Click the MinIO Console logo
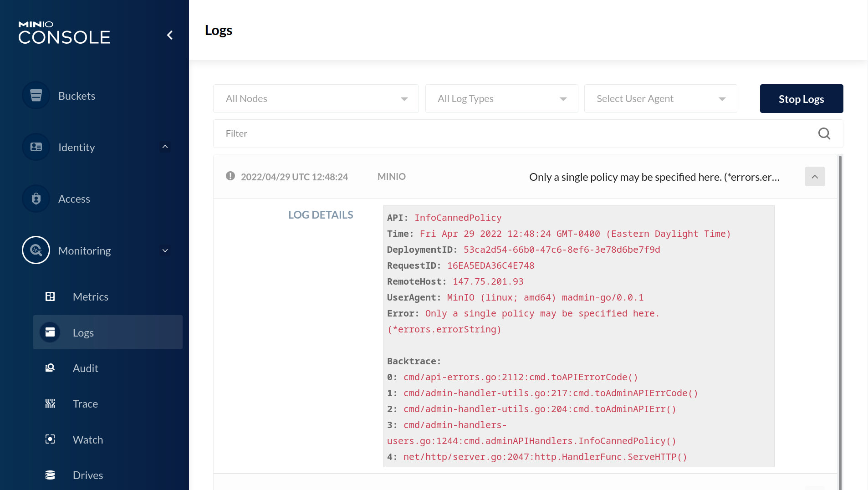This screenshot has height=490, width=868. coord(64,33)
